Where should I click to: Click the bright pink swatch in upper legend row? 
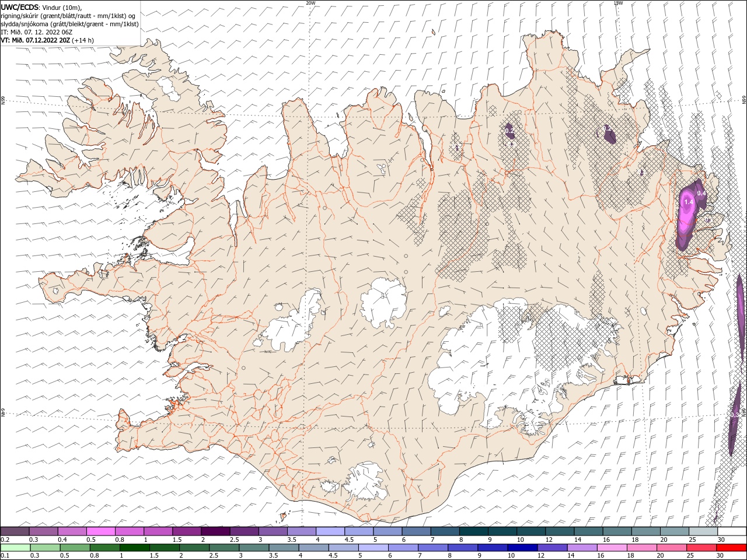pos(101,531)
